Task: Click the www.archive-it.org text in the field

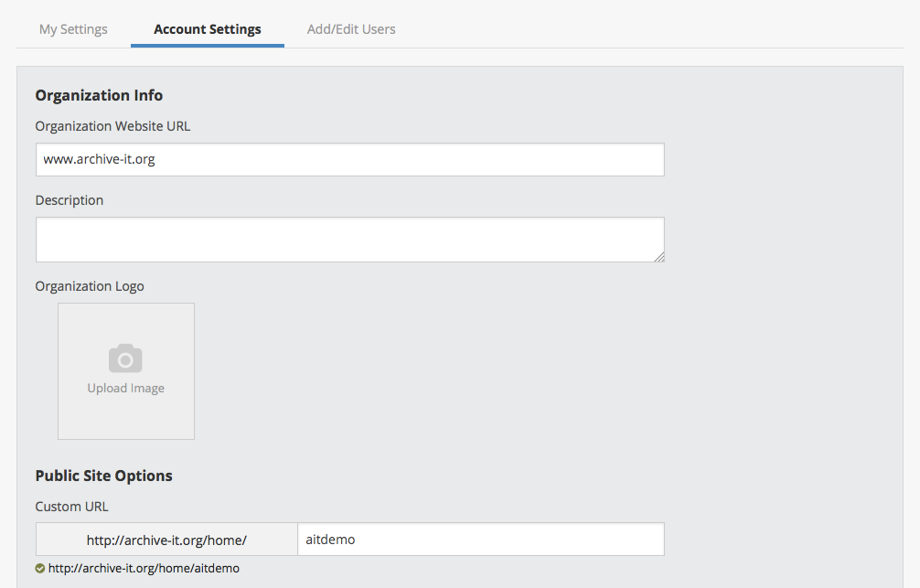Action: pos(100,159)
